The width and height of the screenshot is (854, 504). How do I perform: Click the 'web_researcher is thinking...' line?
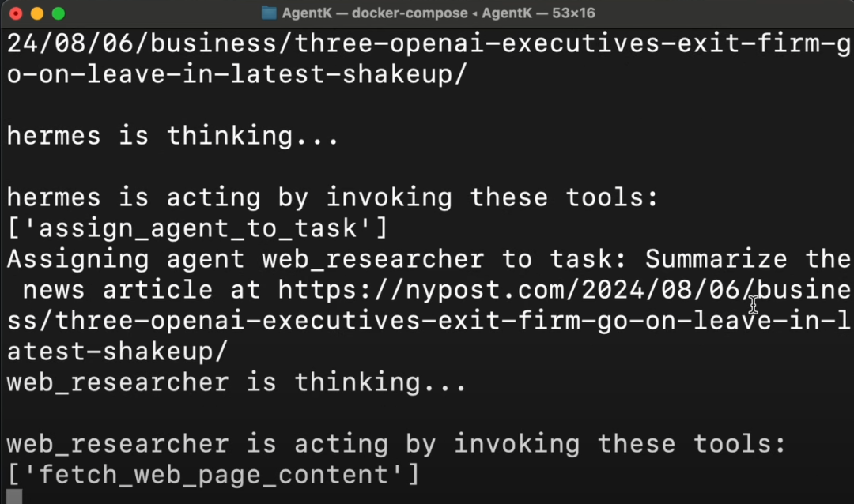(x=236, y=382)
